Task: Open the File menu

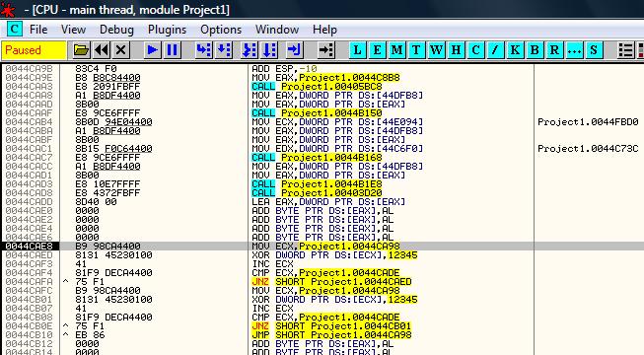Action: pyautogui.click(x=38, y=30)
